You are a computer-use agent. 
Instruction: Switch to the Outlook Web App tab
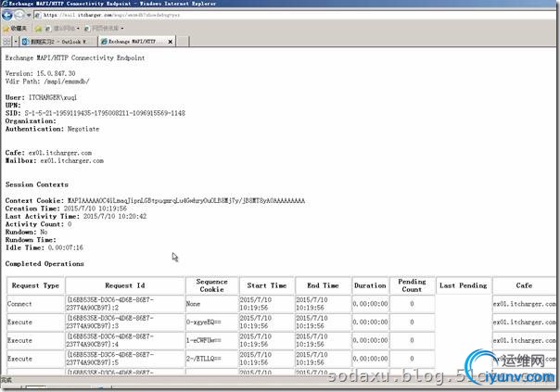[x=58, y=42]
